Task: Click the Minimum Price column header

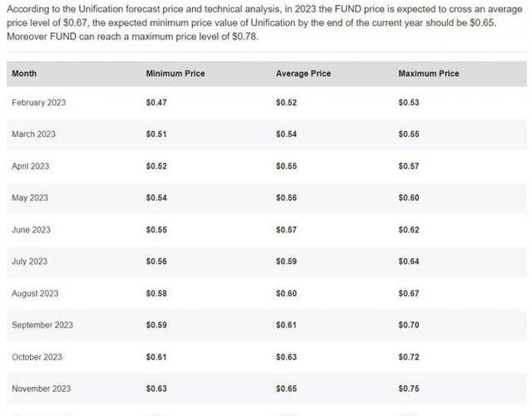Action: [175, 74]
